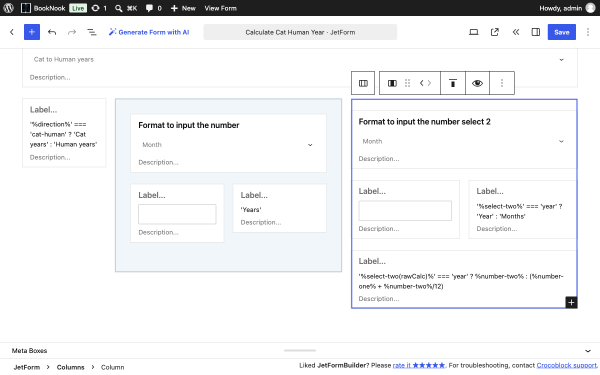The height and width of the screenshot is (375, 600).
Task: Click View Form in admin bar
Action: pyautogui.click(x=220, y=8)
